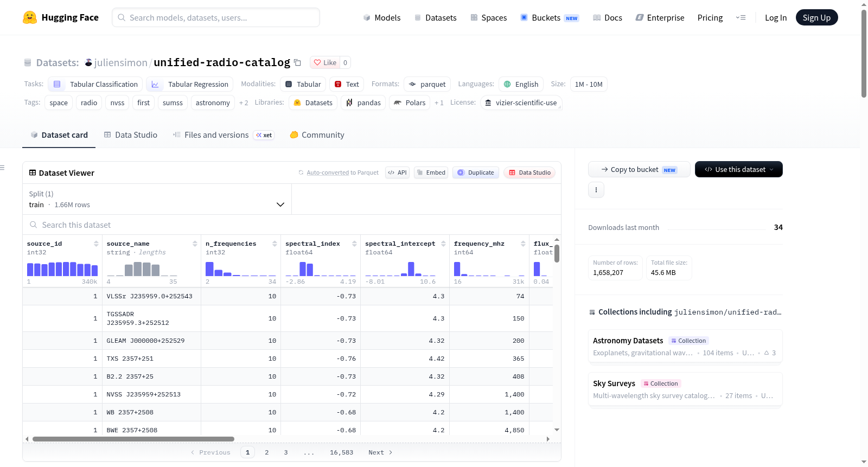The height and width of the screenshot is (467, 868).
Task: Open the Astronomy Datasets collection
Action: coord(685,347)
